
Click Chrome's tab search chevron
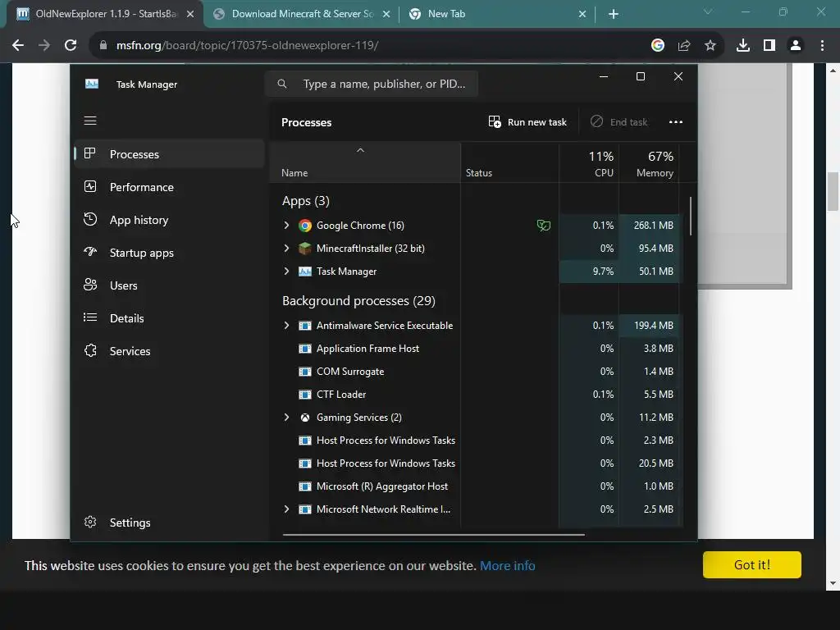(x=708, y=11)
